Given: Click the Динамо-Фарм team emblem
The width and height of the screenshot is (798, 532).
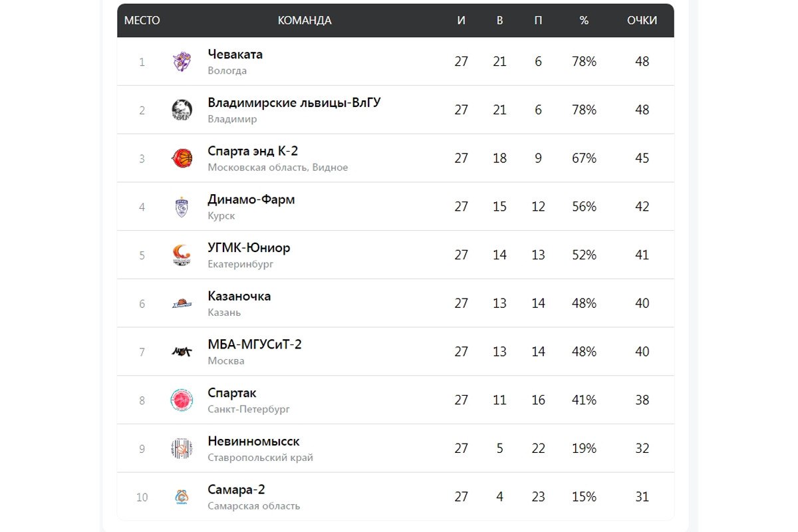Looking at the screenshot, I should pyautogui.click(x=182, y=207).
